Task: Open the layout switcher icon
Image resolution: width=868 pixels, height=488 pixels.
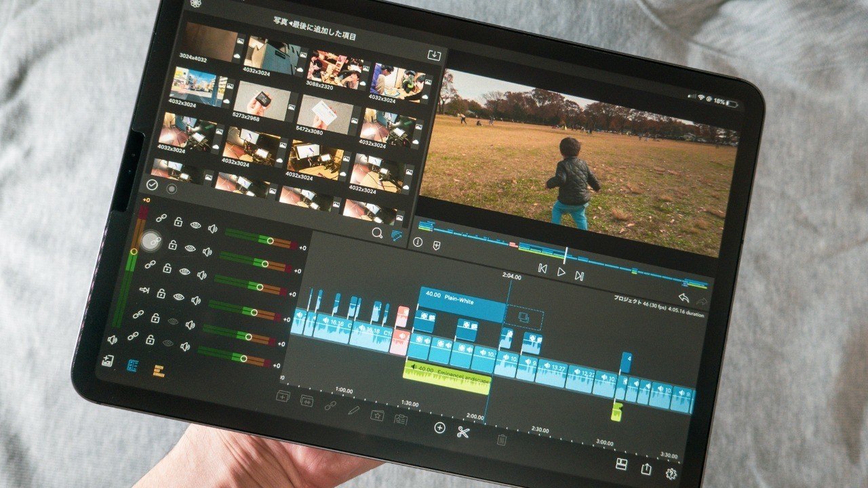Action: [620, 464]
